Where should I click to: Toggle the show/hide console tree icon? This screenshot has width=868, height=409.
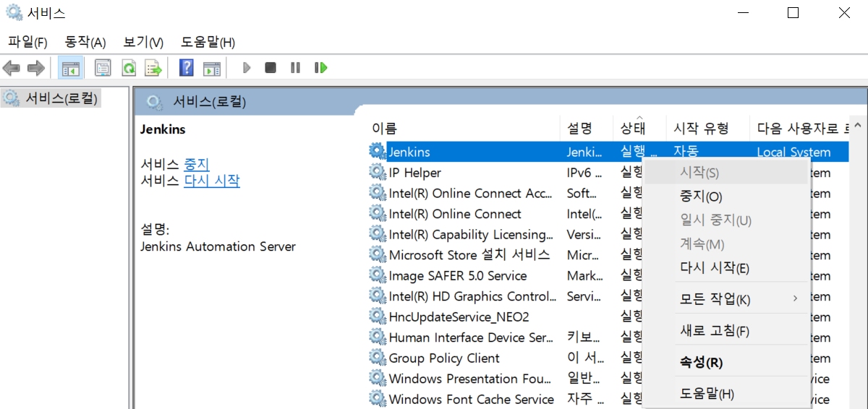70,68
